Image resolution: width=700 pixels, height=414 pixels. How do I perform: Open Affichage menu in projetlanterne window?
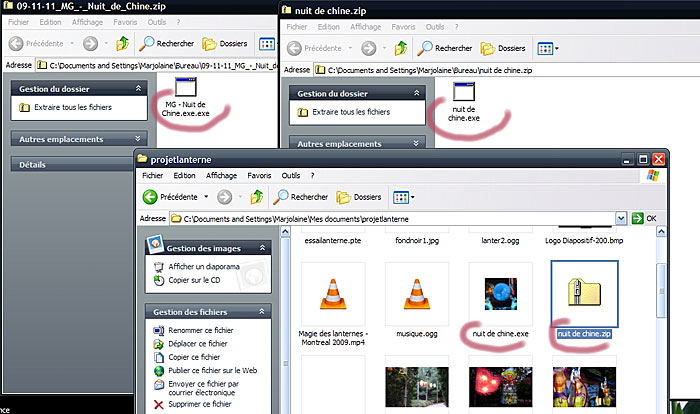(221, 175)
